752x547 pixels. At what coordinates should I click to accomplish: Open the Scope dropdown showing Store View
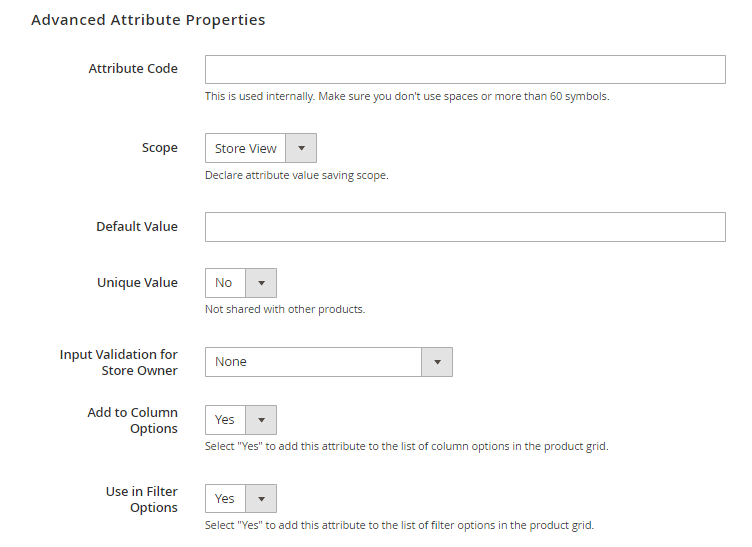(261, 148)
